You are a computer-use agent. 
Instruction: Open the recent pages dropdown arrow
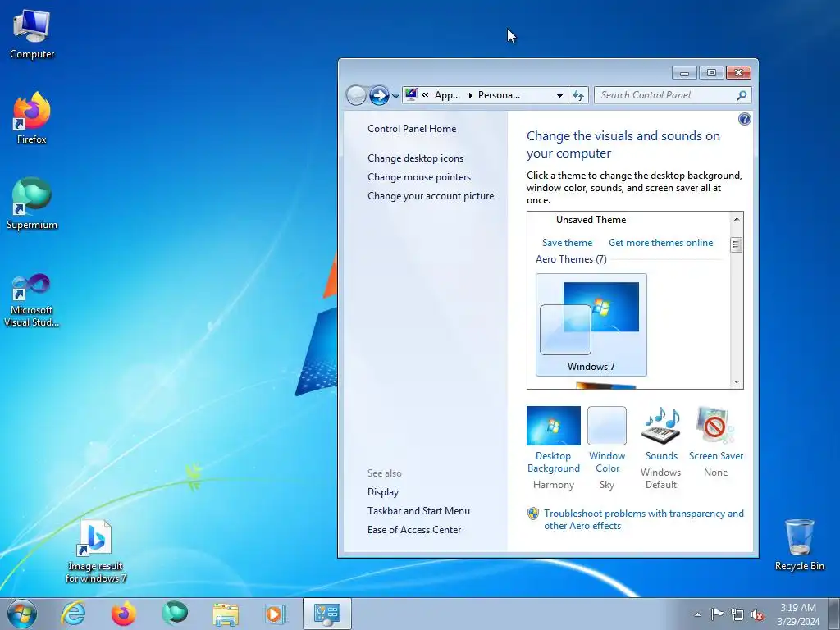click(x=395, y=96)
